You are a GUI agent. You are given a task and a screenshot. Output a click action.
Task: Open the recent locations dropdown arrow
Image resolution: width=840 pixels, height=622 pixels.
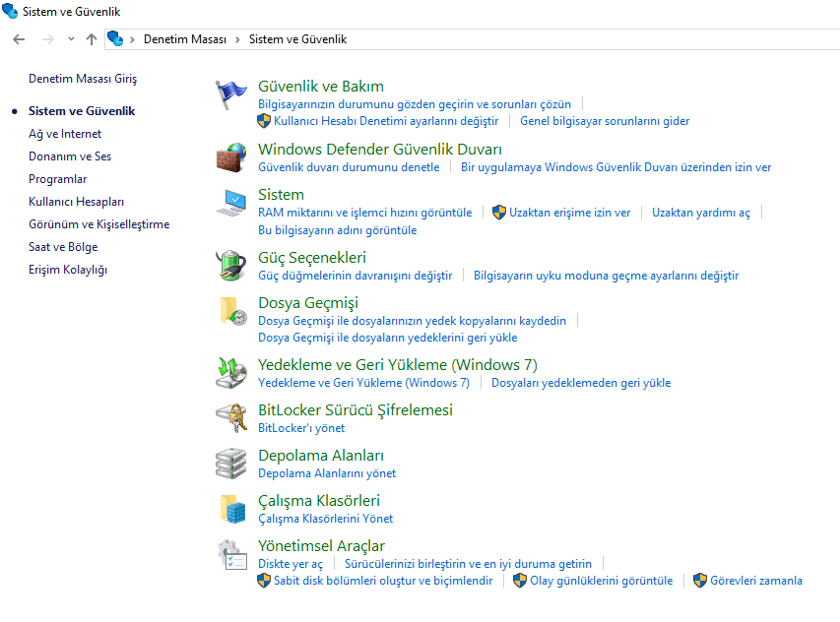coord(71,39)
